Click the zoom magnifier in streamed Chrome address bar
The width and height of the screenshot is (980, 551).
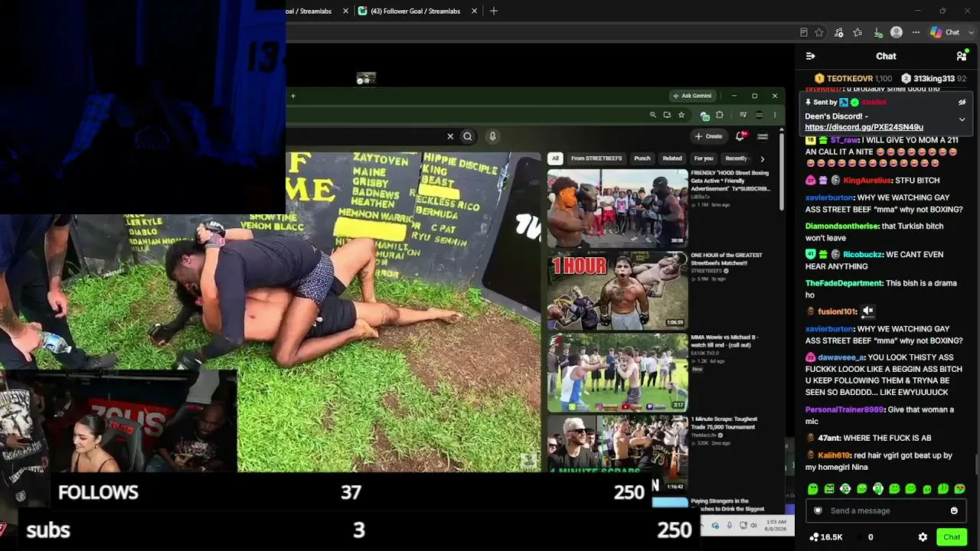tap(653, 115)
